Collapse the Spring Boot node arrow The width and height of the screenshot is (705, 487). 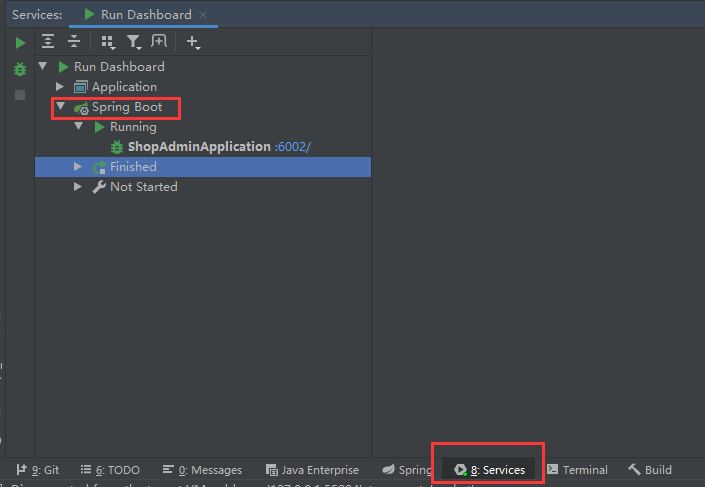[x=61, y=107]
